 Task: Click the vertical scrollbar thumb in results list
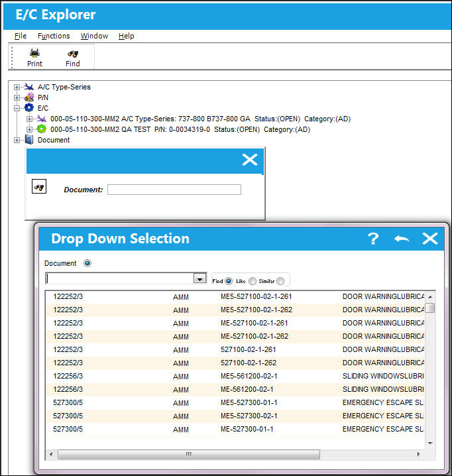click(430, 308)
